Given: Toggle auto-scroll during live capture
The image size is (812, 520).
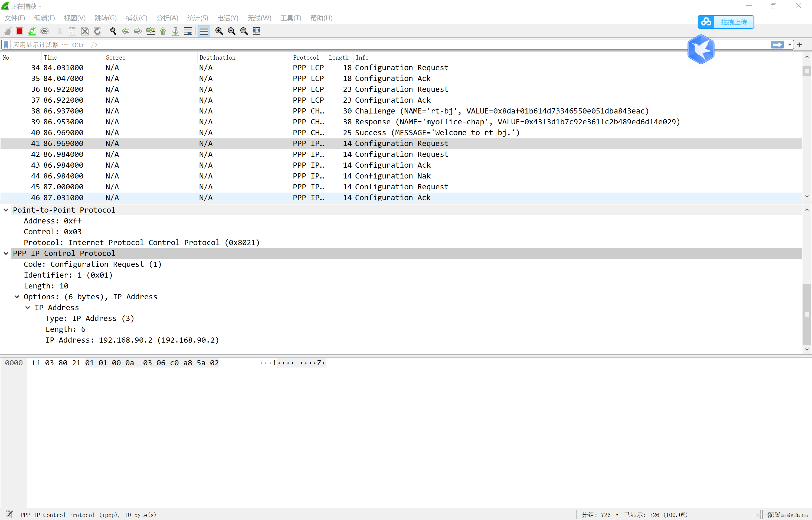Looking at the screenshot, I should pyautogui.click(x=188, y=31).
